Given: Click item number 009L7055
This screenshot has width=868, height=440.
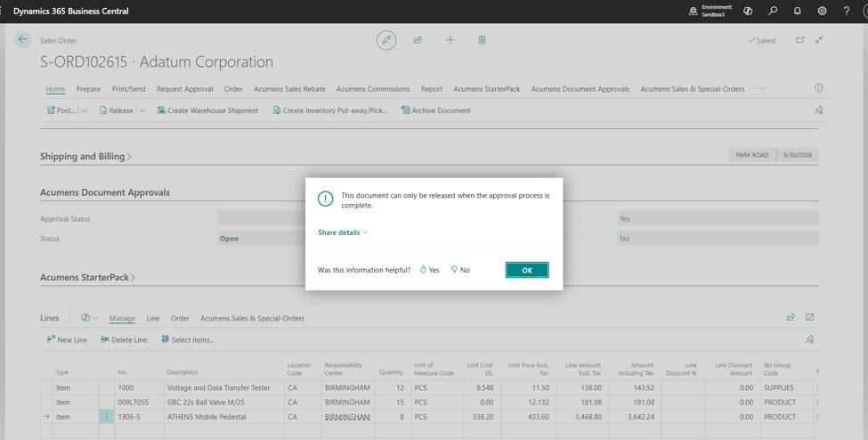Looking at the screenshot, I should coord(133,403).
